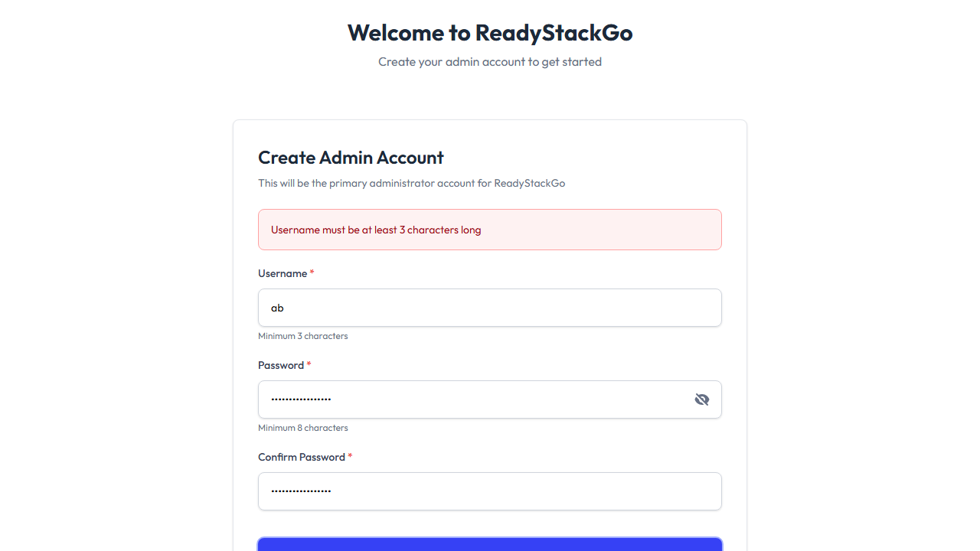Image resolution: width=980 pixels, height=551 pixels.
Task: Click the 'Create Admin Account' card heading
Action: click(351, 158)
